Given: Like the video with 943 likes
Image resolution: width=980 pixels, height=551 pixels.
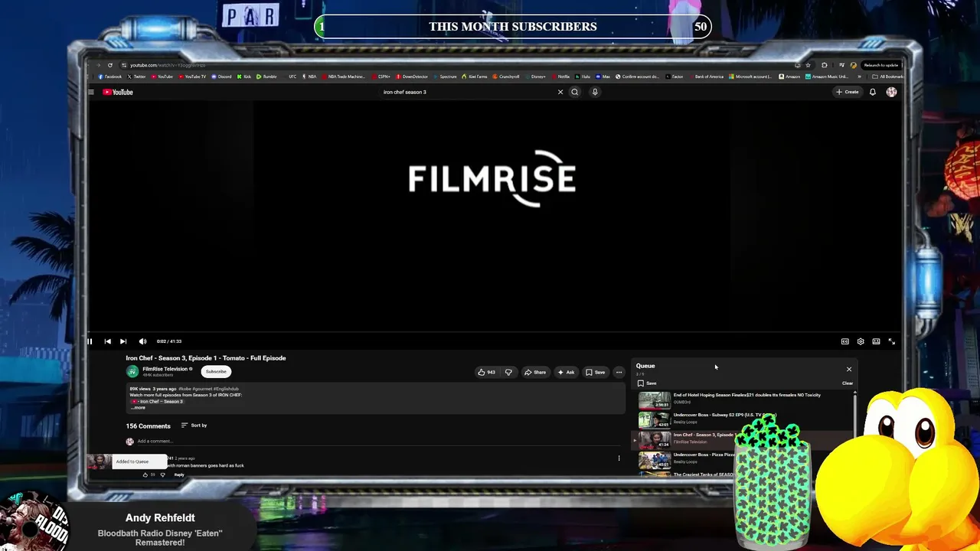Looking at the screenshot, I should pyautogui.click(x=487, y=373).
